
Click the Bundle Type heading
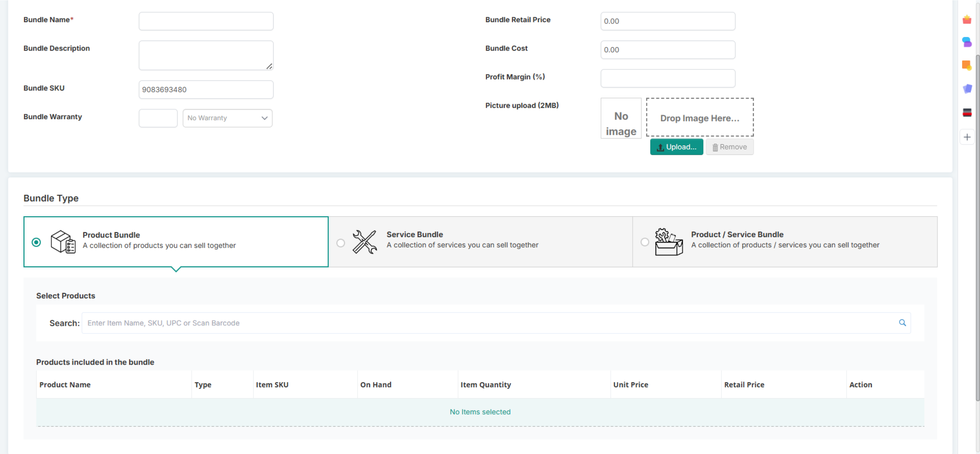51,198
